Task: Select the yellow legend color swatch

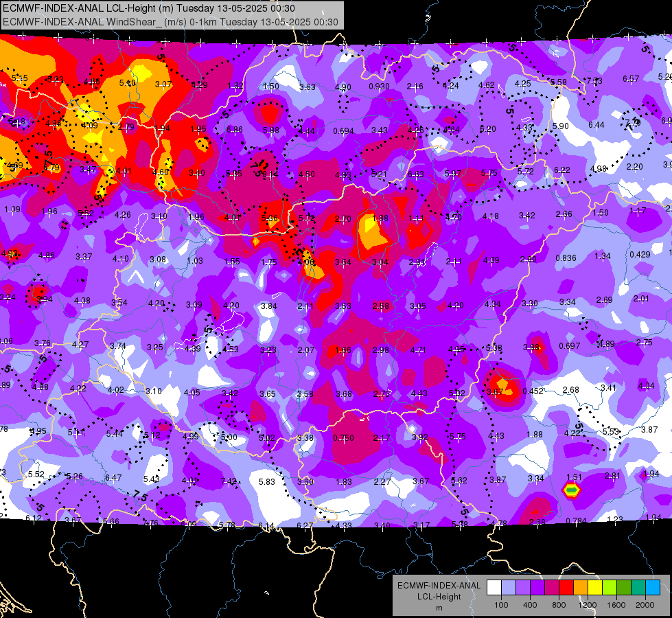Action: pyautogui.click(x=595, y=588)
